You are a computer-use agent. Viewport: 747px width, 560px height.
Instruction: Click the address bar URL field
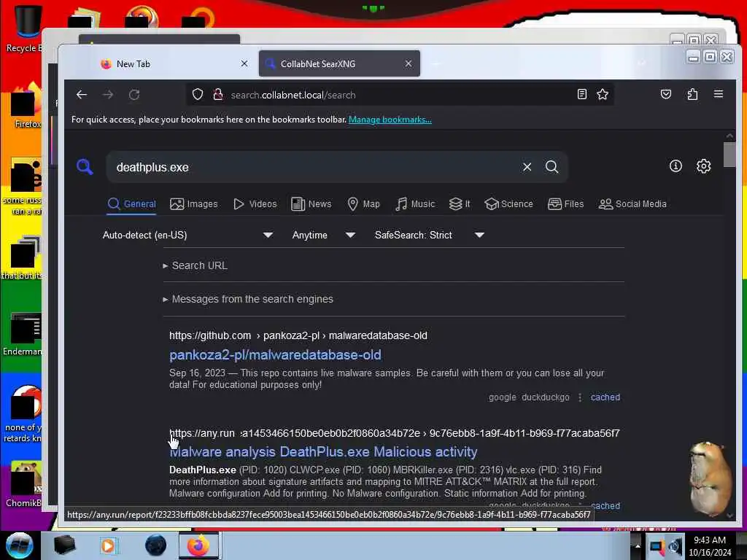point(400,95)
